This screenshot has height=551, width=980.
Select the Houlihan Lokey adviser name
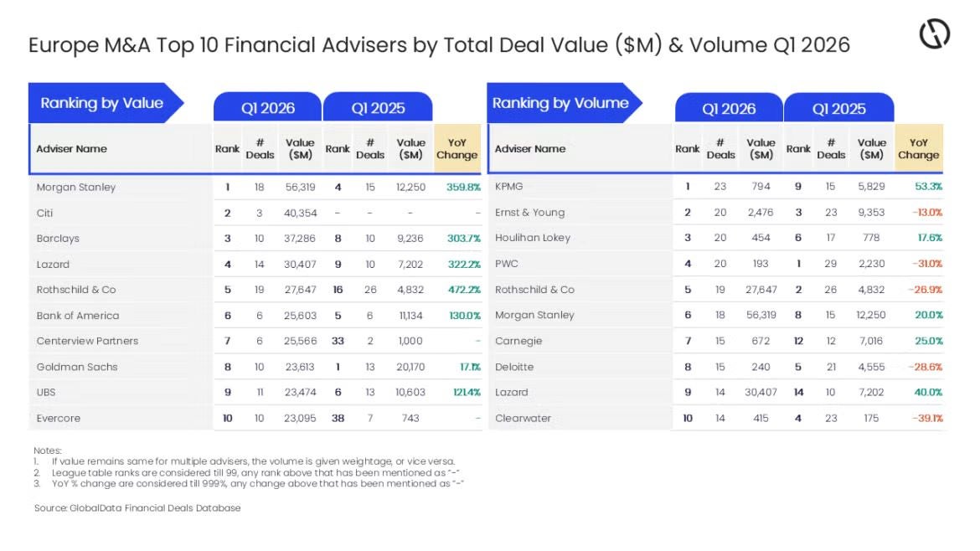(533, 238)
